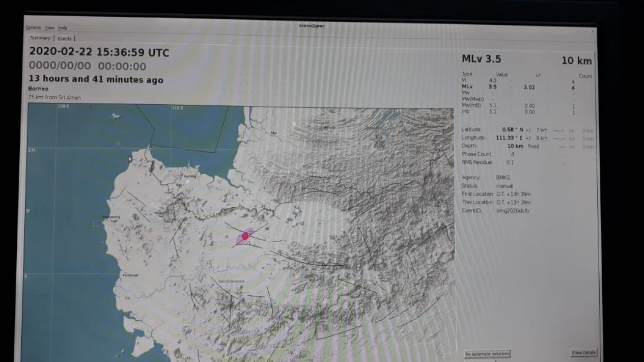The image size is (644, 362).
Task: Switch to the Events tab
Action: click(x=65, y=39)
